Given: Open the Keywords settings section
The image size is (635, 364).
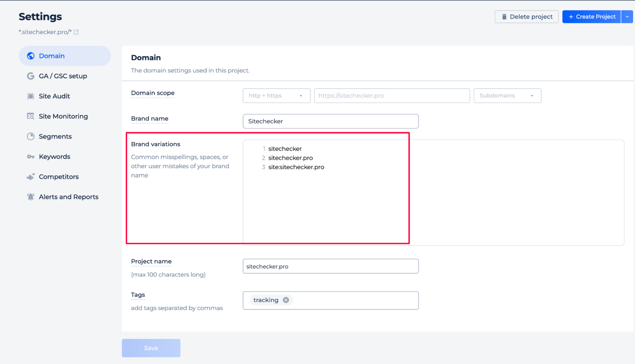Looking at the screenshot, I should pyautogui.click(x=54, y=157).
